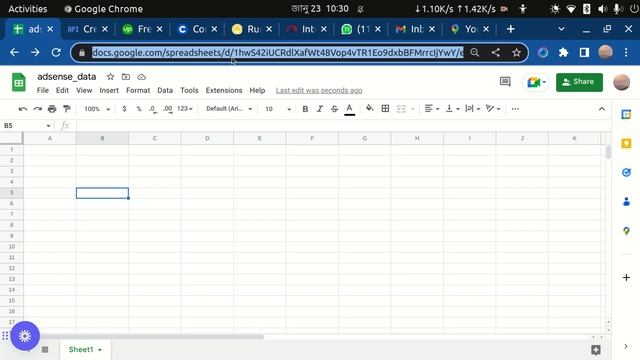This screenshot has width=640, height=360.
Task: Click the Undo arrow in toolbar
Action: coord(23,109)
